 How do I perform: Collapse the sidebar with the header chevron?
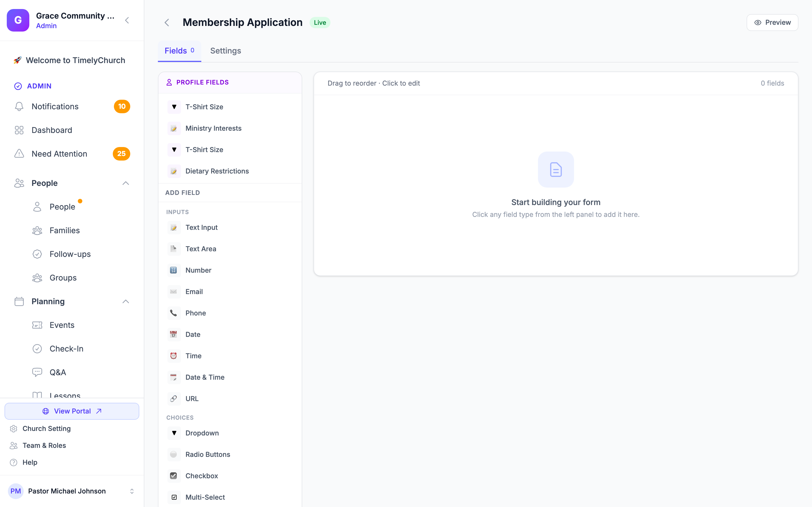click(x=127, y=20)
